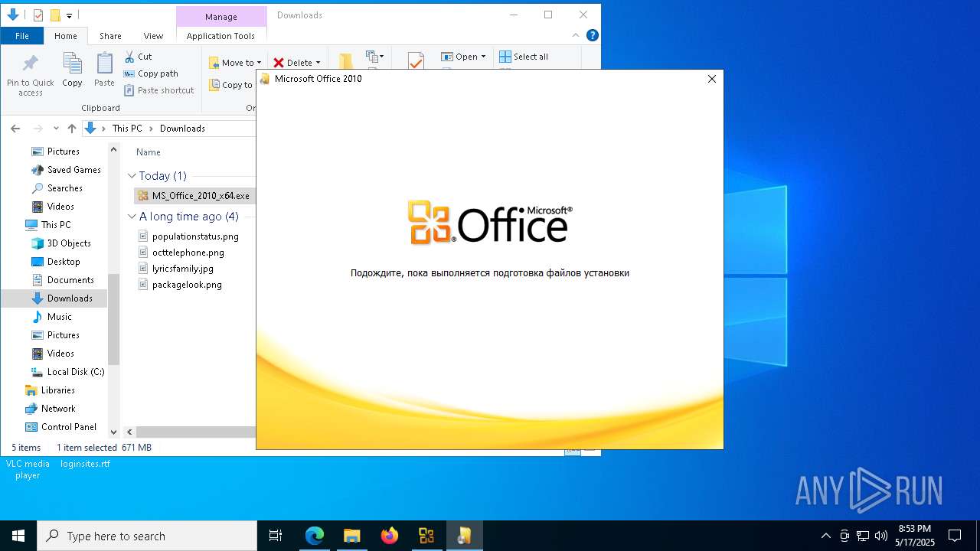Click the taskbar clock
980x551 pixels.
[915, 536]
